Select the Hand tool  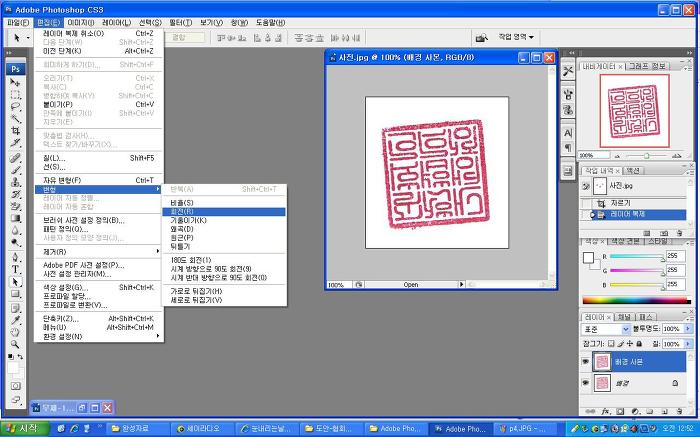pos(15,332)
